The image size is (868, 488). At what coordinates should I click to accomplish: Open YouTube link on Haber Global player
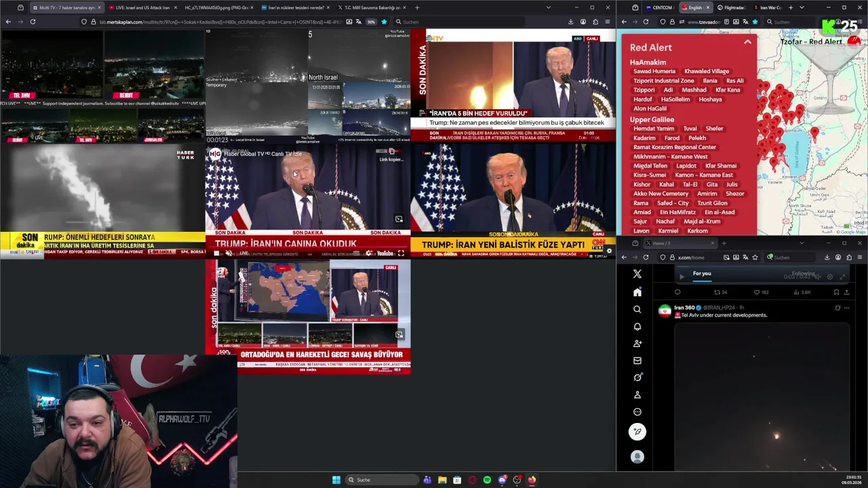[x=384, y=253]
